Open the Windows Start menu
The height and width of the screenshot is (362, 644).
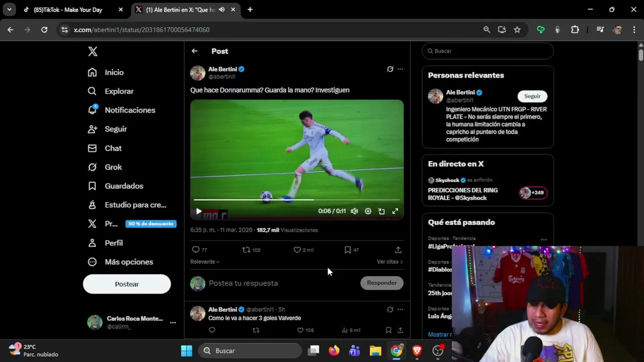coord(187,351)
